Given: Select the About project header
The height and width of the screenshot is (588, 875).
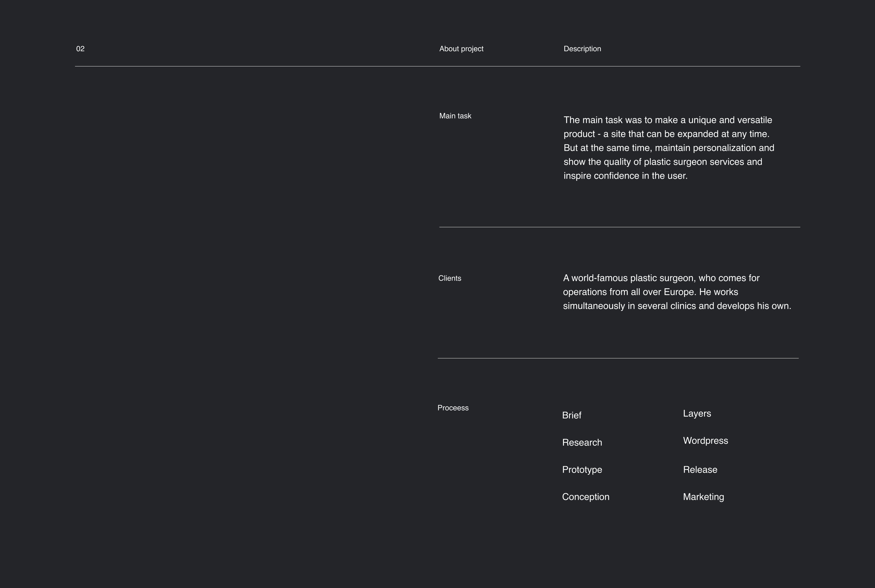Looking at the screenshot, I should tap(461, 49).
